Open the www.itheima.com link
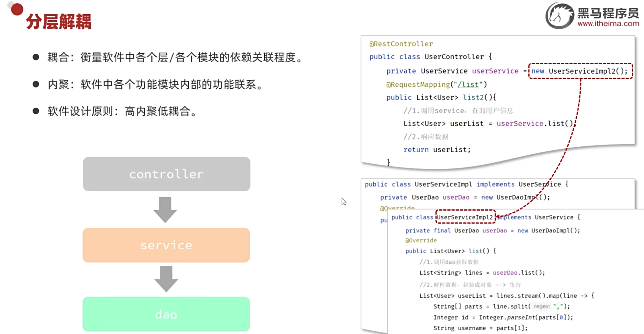 point(608,24)
